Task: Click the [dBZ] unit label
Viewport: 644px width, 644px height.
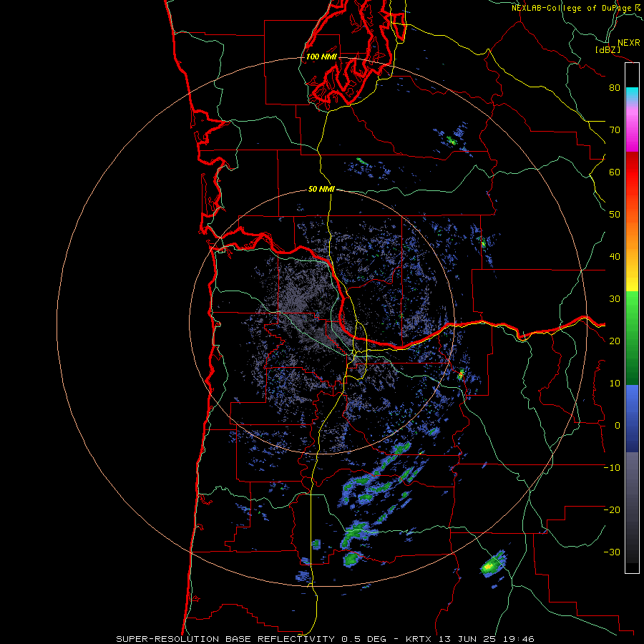Action: pos(608,50)
